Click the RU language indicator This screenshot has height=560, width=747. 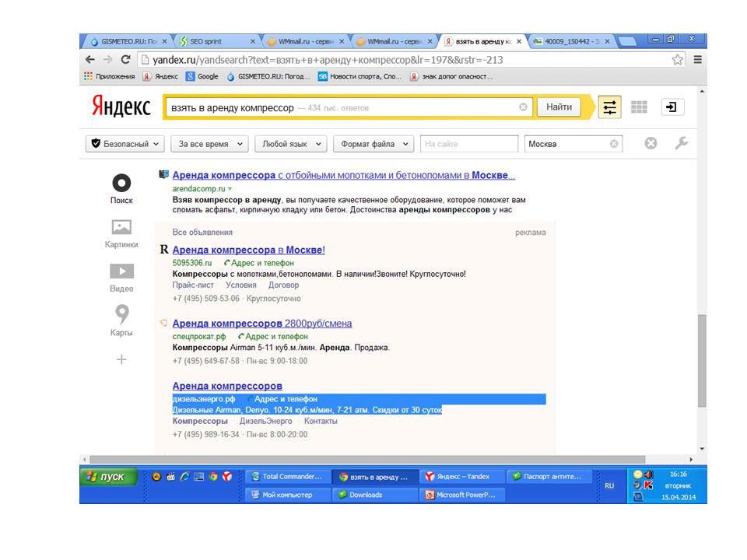(x=609, y=485)
